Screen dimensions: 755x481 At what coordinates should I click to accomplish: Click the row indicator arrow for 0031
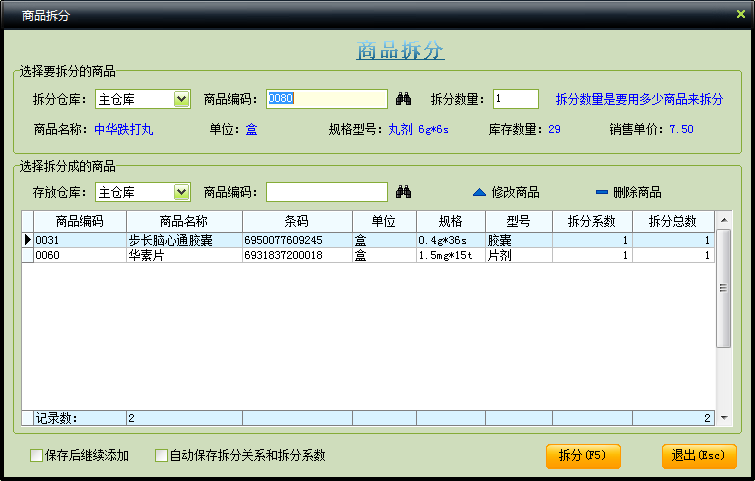pyautogui.click(x=27, y=240)
